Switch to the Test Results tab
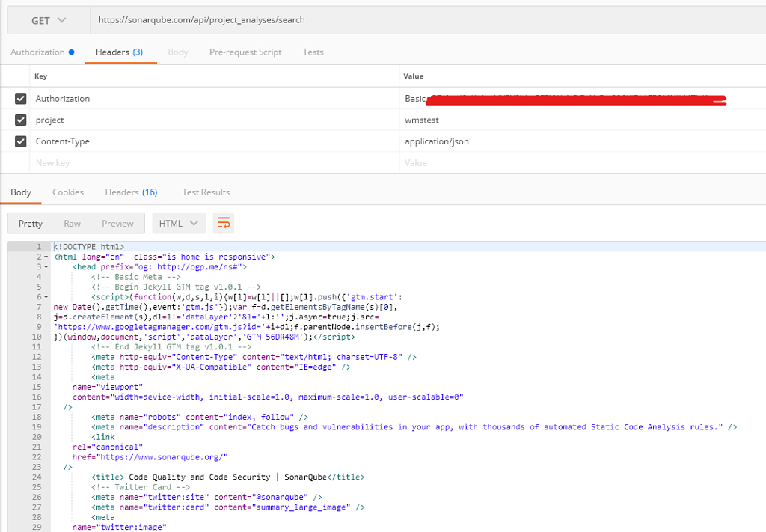 [206, 192]
